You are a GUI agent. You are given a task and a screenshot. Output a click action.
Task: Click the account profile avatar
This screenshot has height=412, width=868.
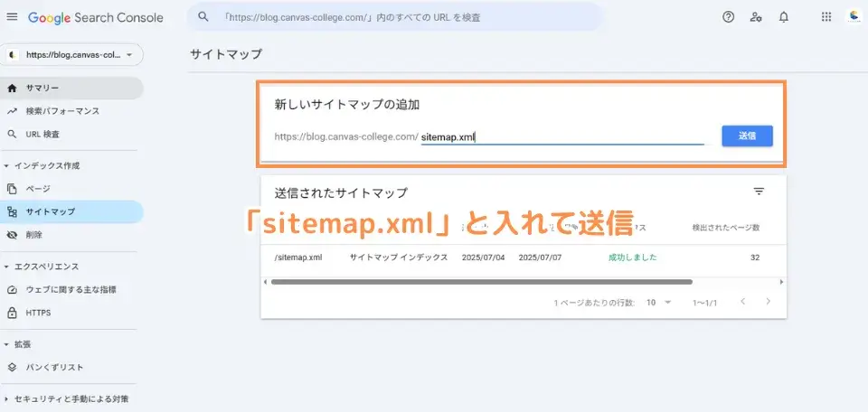pyautogui.click(x=854, y=17)
